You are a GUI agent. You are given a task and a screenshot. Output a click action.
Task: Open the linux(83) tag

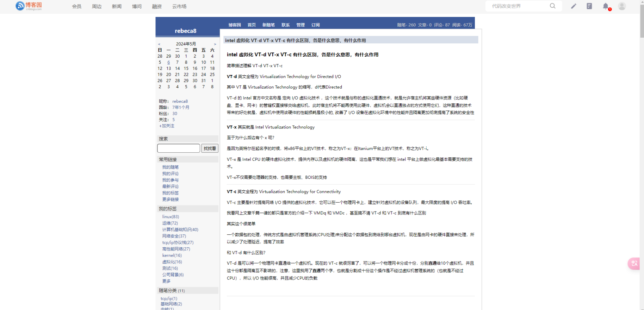171,217
